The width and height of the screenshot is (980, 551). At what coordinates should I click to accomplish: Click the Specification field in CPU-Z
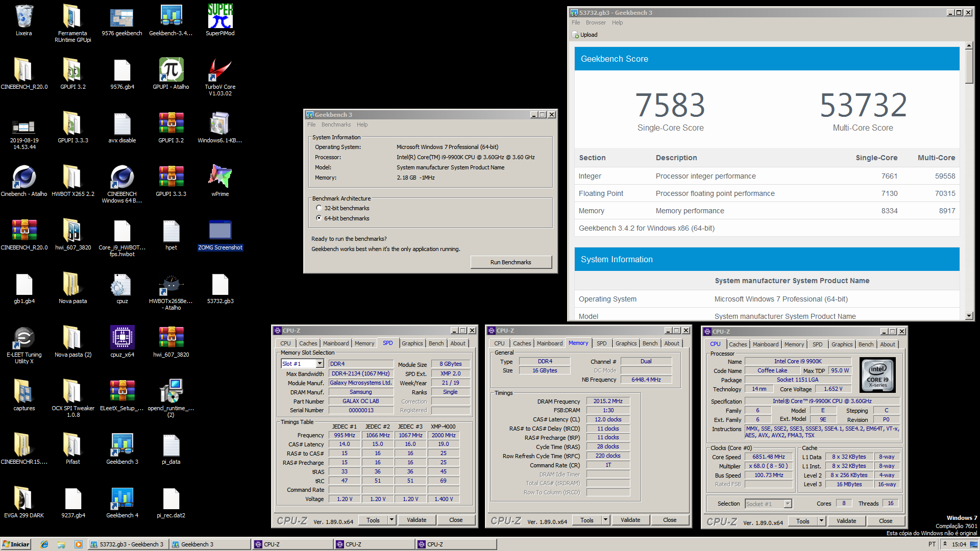tap(822, 402)
